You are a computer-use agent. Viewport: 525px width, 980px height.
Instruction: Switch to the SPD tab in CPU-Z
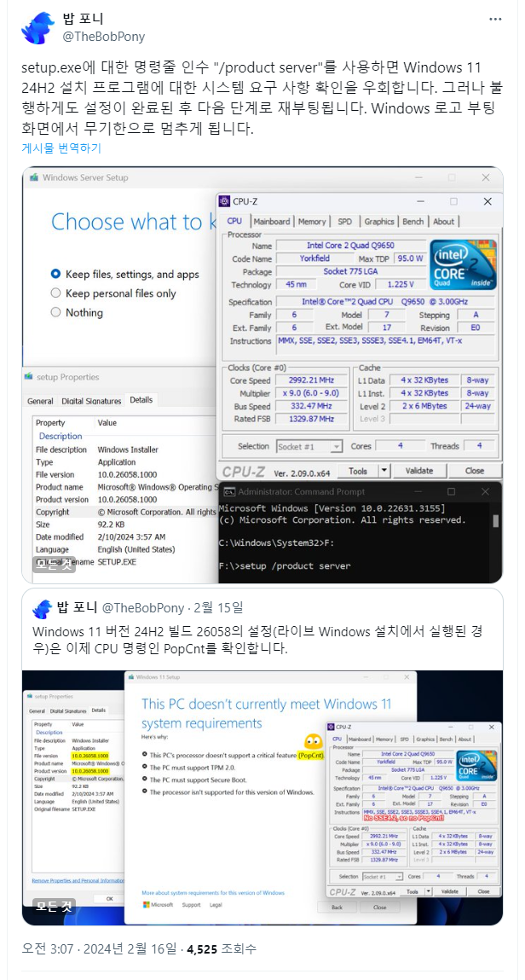click(x=344, y=221)
